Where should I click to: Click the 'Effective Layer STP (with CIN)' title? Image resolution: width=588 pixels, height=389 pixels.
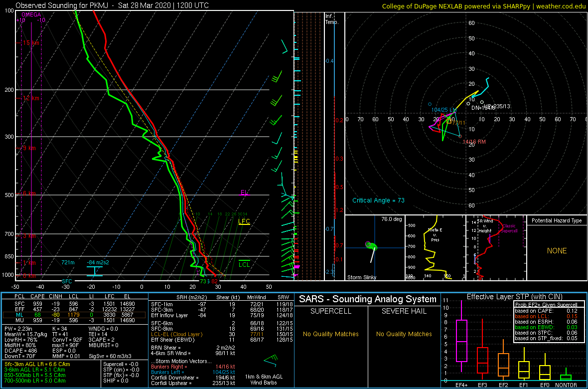(514, 297)
